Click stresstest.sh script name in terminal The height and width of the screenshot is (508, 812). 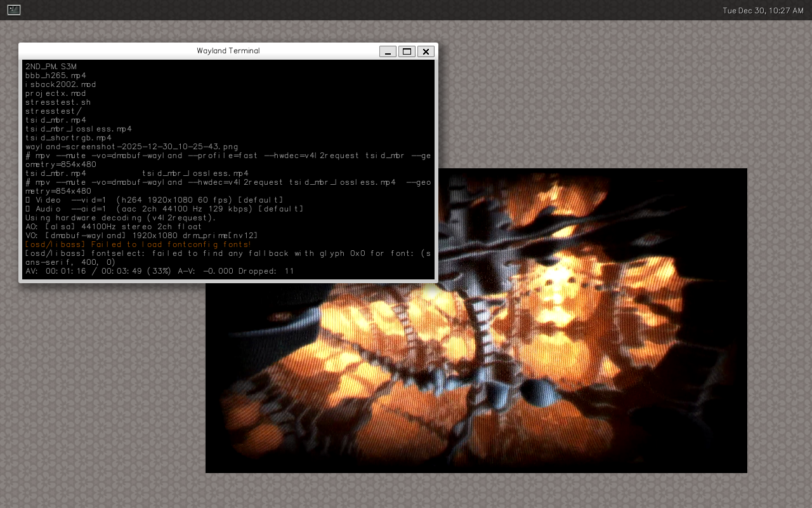coord(58,102)
